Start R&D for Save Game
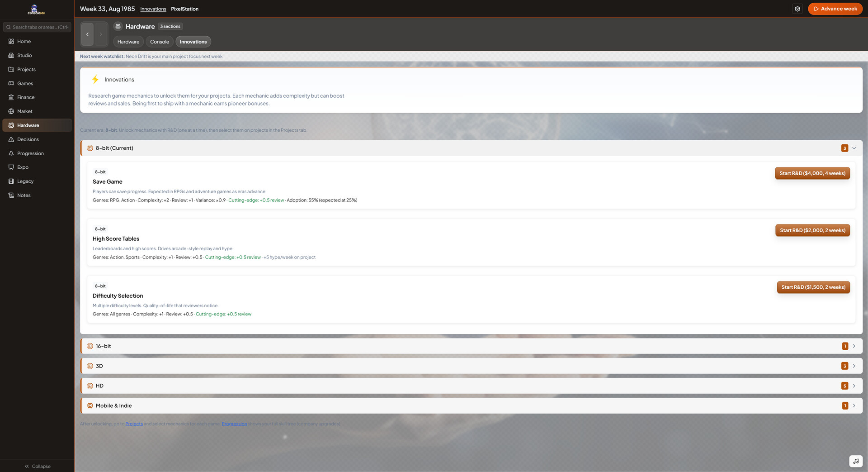 (x=812, y=173)
